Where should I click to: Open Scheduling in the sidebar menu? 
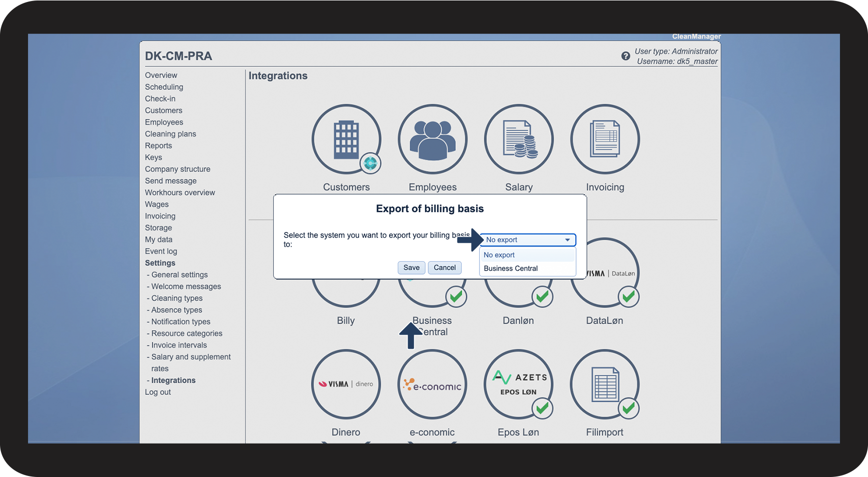click(164, 87)
